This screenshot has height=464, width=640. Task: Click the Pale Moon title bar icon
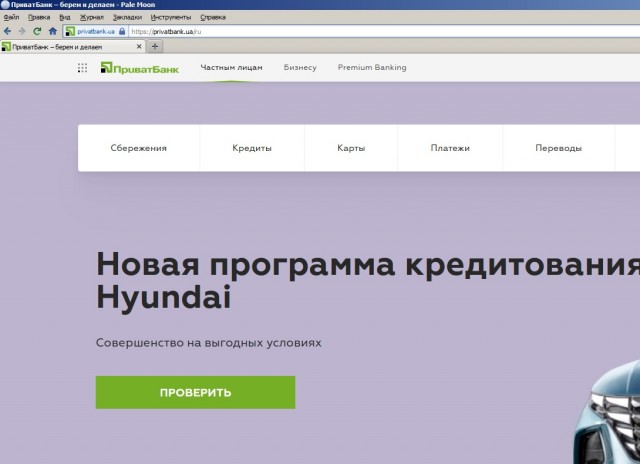5,5
